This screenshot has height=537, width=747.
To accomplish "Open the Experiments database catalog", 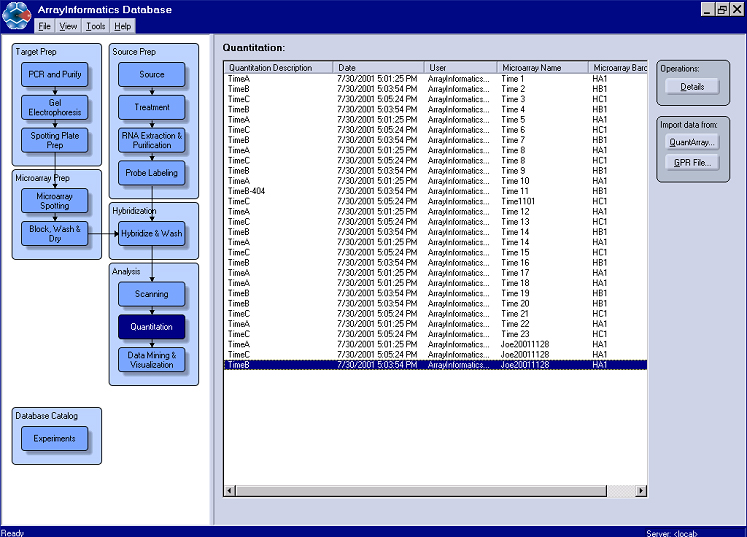I will (x=55, y=438).
